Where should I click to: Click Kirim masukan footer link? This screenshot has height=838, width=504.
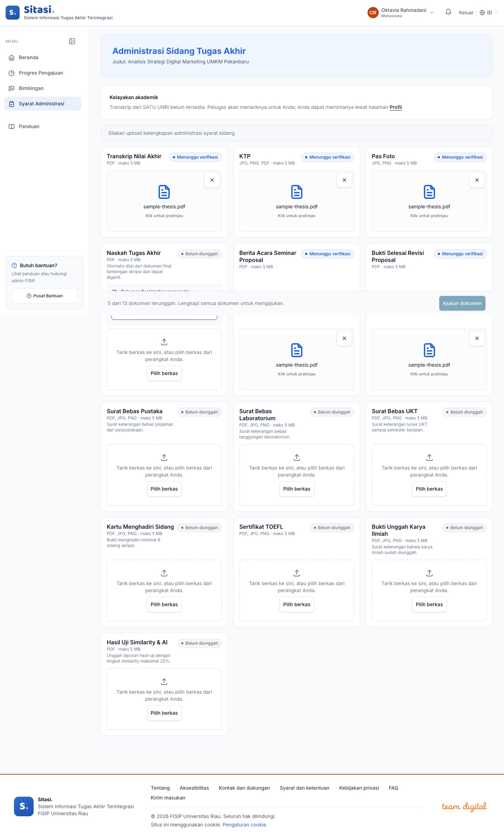pyautogui.click(x=168, y=798)
